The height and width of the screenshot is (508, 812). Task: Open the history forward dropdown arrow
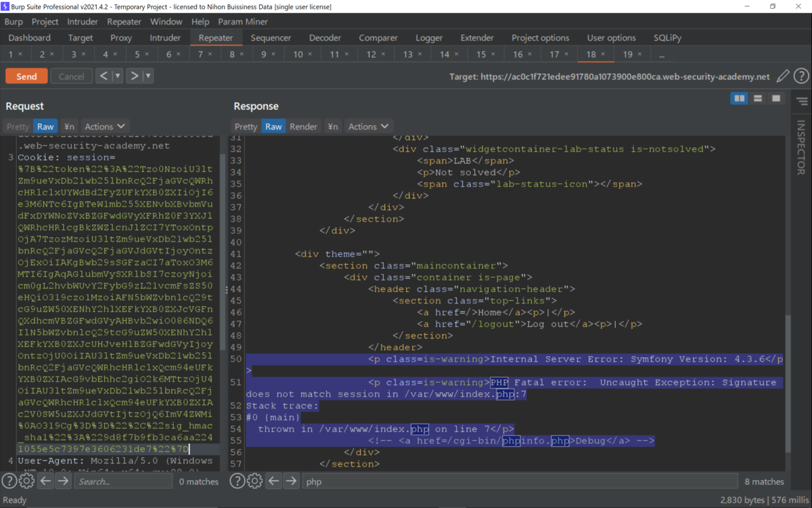tap(148, 76)
